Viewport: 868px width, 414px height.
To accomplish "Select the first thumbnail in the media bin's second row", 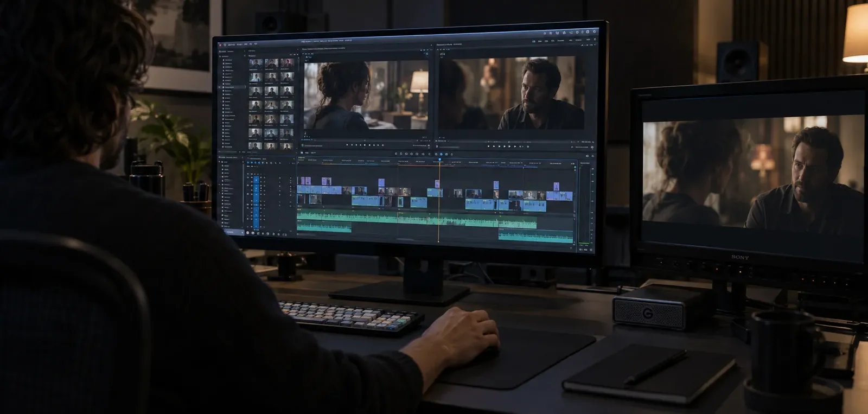I will (x=255, y=78).
